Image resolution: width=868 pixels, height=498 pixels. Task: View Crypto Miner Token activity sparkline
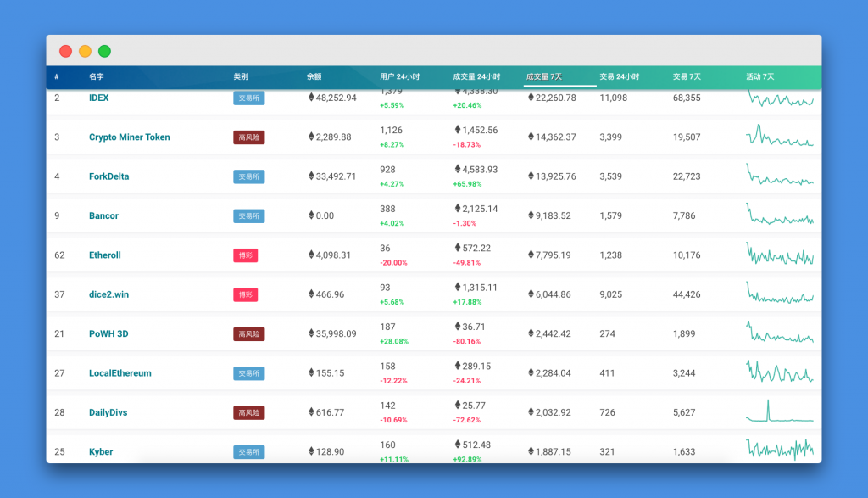pos(780,135)
